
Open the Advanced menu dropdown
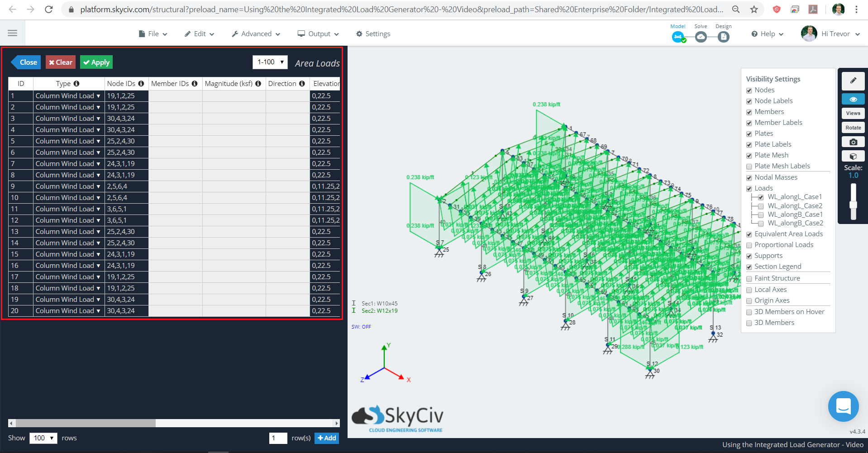click(x=255, y=33)
